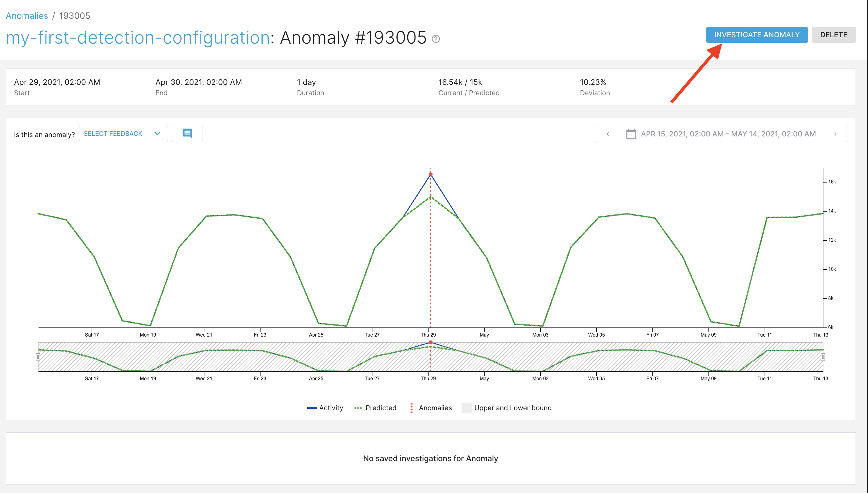Open my-first-detection-configuration link

click(138, 38)
